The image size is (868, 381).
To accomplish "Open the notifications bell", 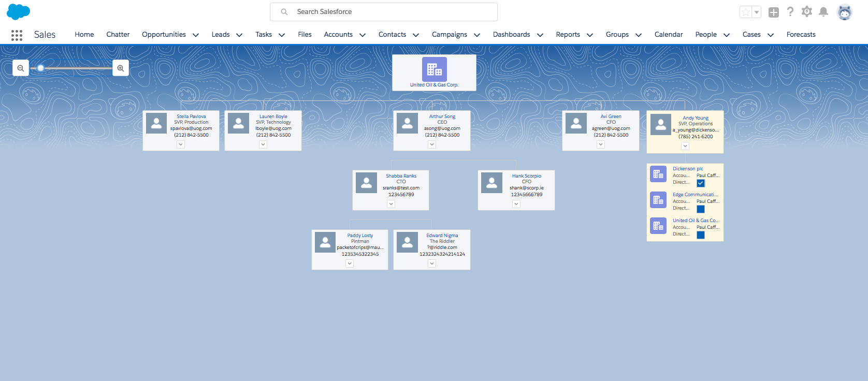I will tap(823, 11).
